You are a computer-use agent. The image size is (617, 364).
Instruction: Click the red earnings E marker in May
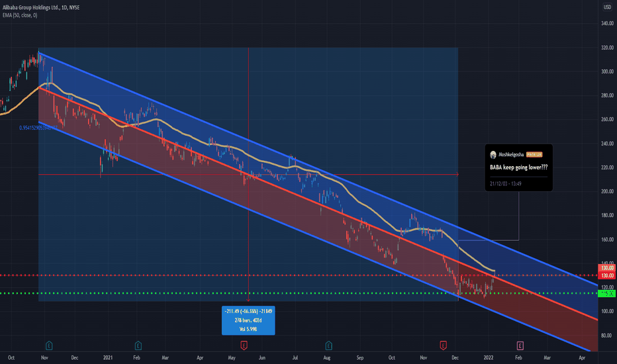pos(244,345)
